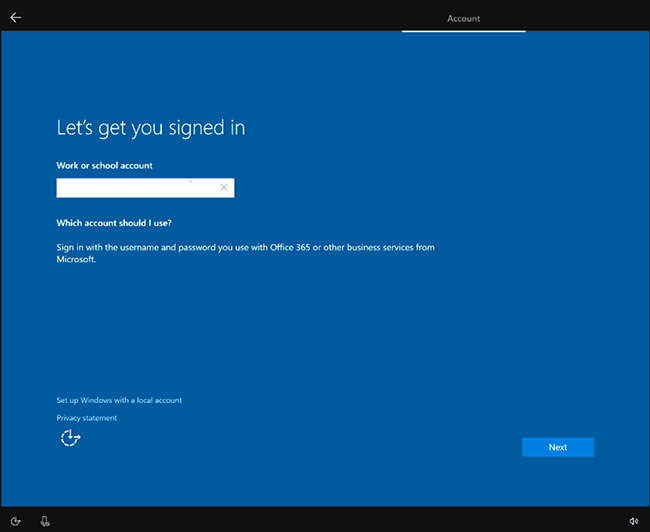Select the Account tab
The height and width of the screenshot is (532, 650).
coord(463,19)
